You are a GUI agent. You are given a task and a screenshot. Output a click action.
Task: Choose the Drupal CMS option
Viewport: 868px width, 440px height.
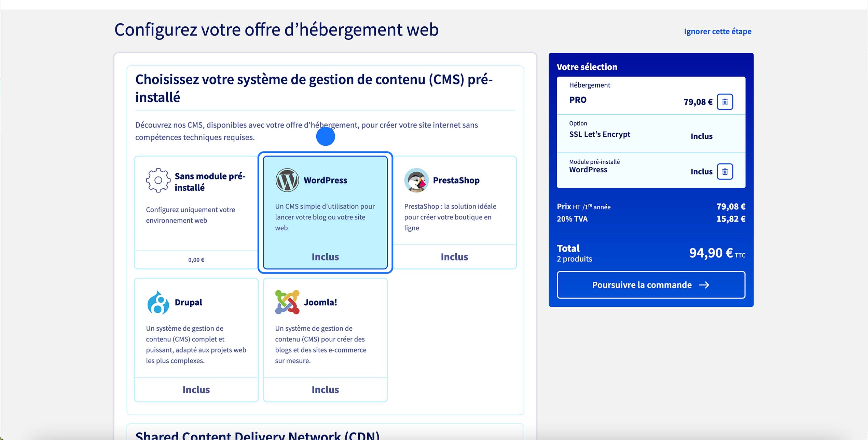coord(196,338)
